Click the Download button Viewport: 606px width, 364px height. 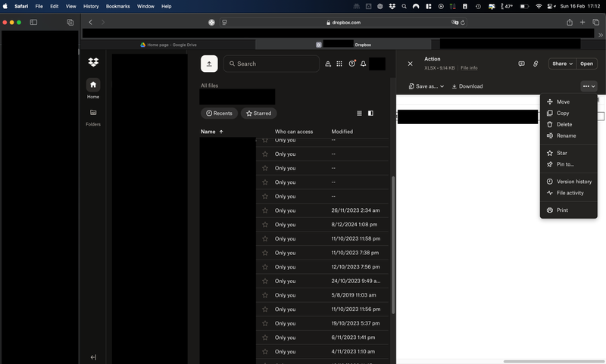tap(467, 86)
